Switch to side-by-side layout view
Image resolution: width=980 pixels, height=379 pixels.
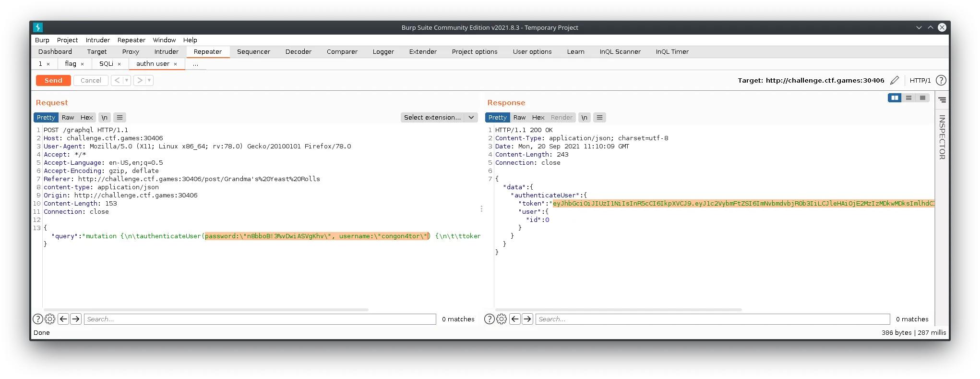pyautogui.click(x=895, y=98)
